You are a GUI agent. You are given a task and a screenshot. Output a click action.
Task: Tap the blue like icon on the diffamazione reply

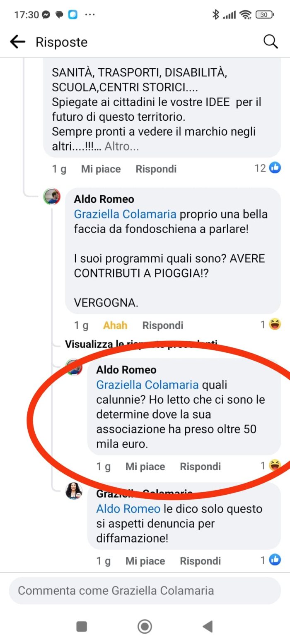(x=275, y=560)
